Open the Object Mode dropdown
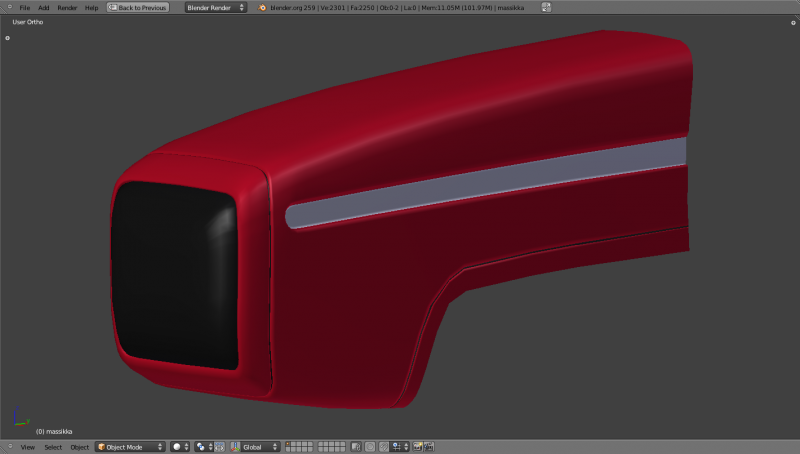 tap(130, 447)
